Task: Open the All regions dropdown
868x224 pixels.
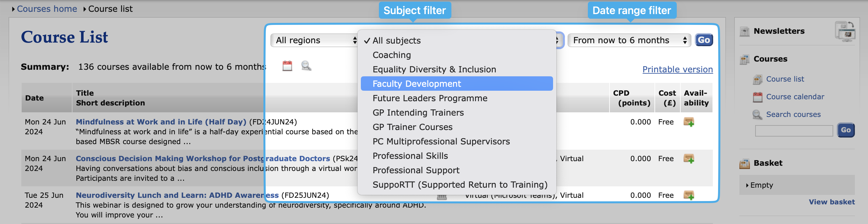Action: point(315,40)
